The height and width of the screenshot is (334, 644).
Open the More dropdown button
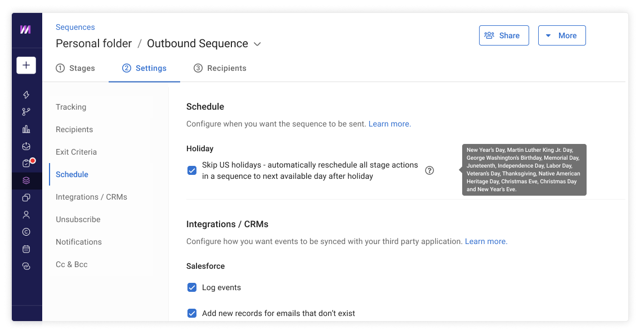(x=561, y=35)
